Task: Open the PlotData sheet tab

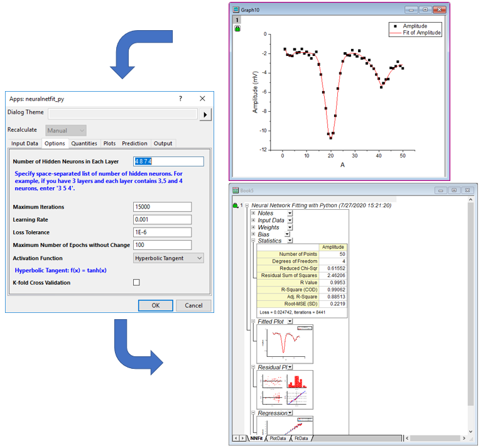Action: pos(278,438)
